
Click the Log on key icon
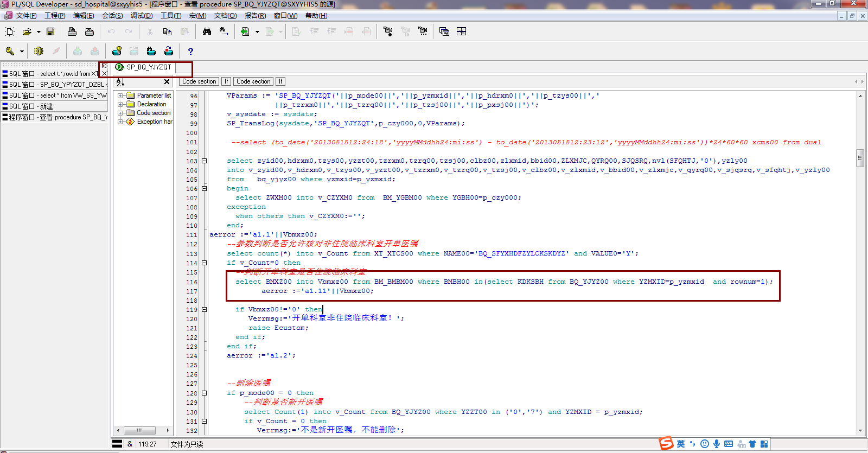click(10, 51)
